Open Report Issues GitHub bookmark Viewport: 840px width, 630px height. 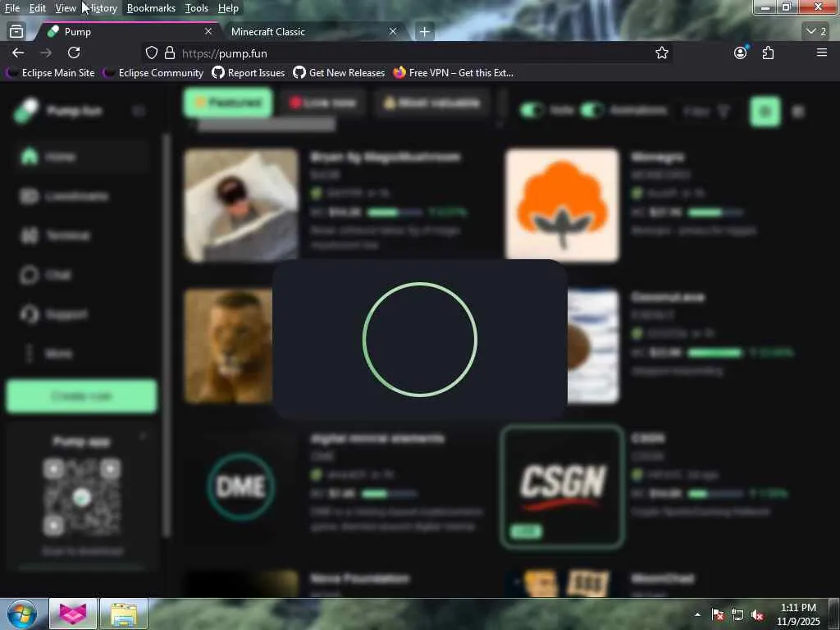click(x=248, y=72)
